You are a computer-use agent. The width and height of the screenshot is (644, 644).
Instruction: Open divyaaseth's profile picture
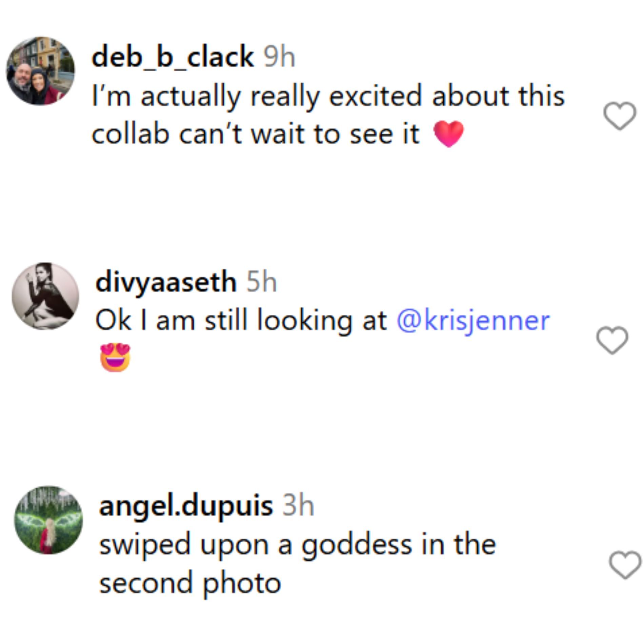click(45, 296)
